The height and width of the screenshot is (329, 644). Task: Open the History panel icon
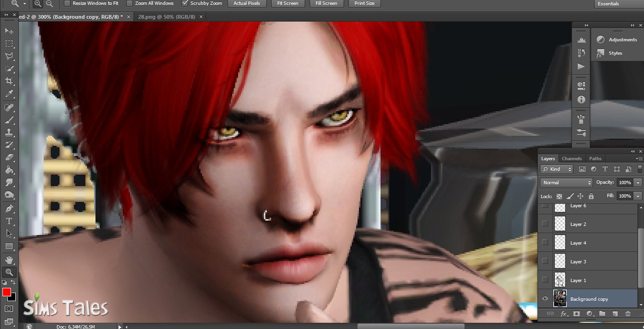click(581, 53)
